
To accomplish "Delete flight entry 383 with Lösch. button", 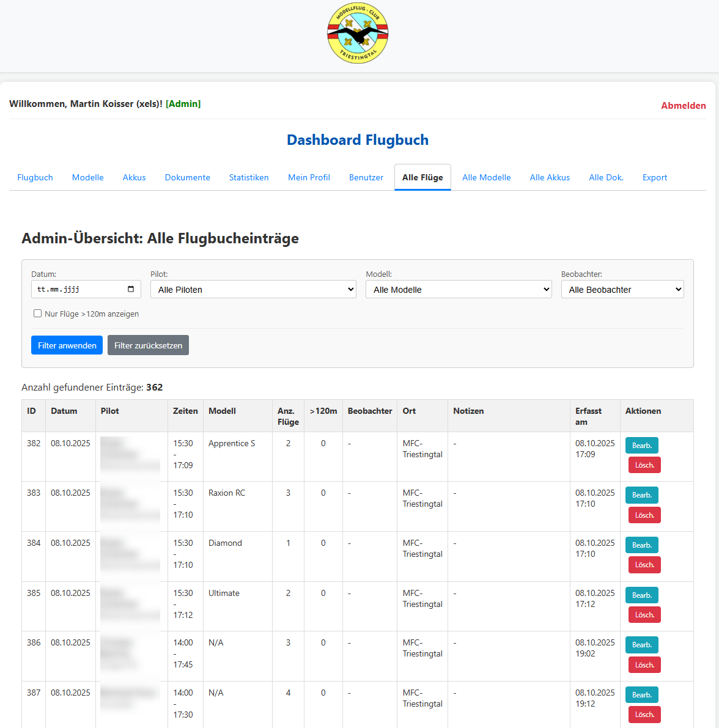I will click(644, 515).
